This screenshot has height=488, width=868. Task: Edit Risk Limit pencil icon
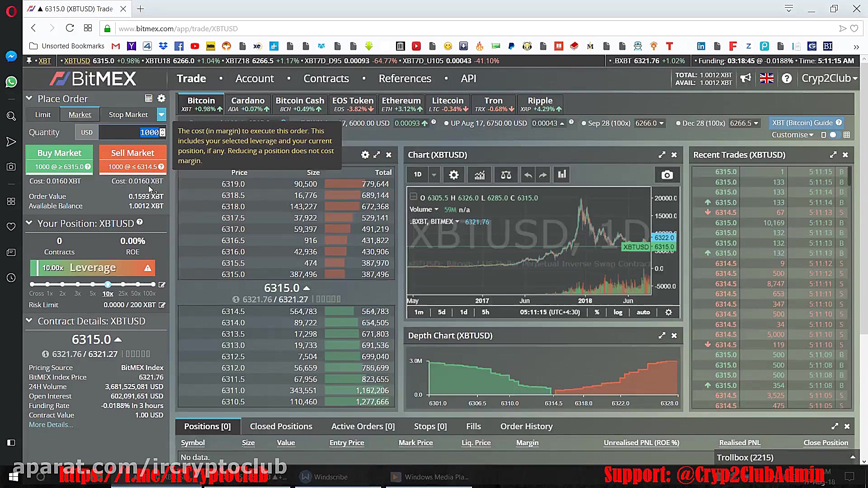[x=162, y=305]
